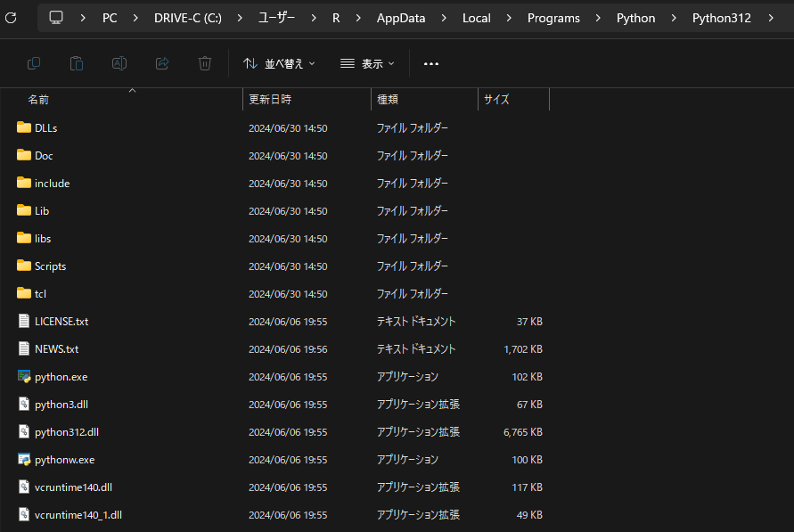Select the include folder name
Image resolution: width=794 pixels, height=532 pixels.
(x=53, y=184)
